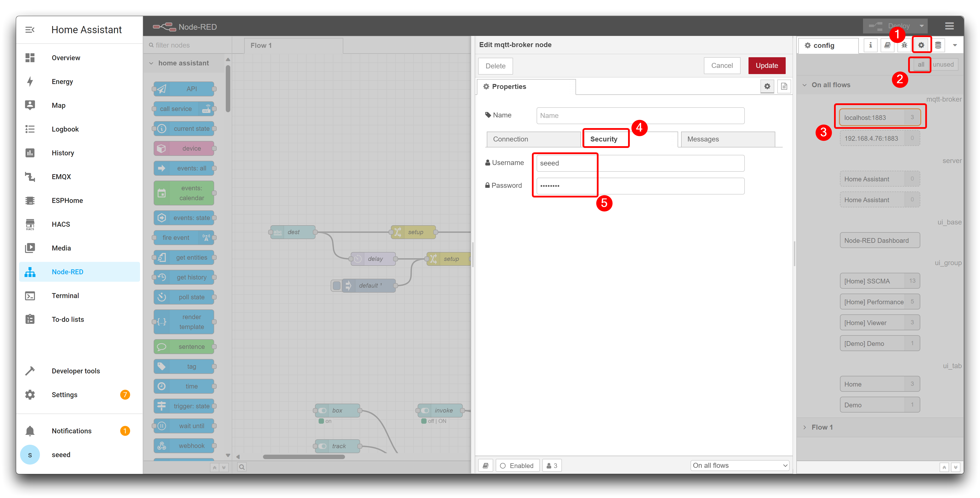Focus the Password field
This screenshot has height=498, width=980.
(x=640, y=186)
